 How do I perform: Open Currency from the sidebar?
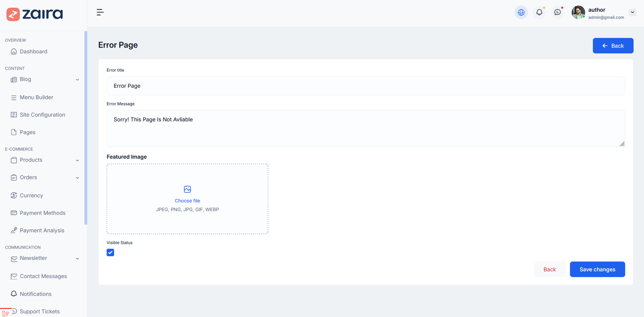tap(31, 196)
